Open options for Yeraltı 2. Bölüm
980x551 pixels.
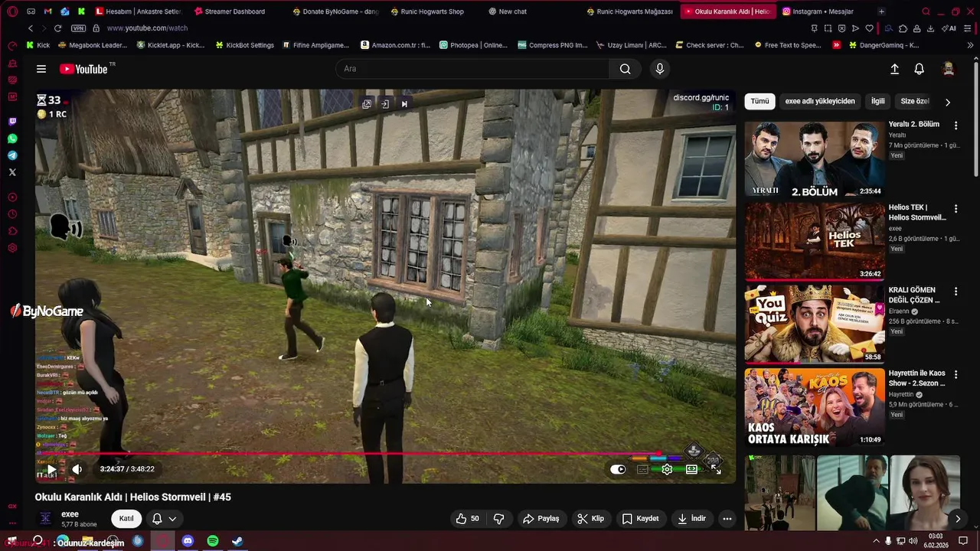(955, 125)
